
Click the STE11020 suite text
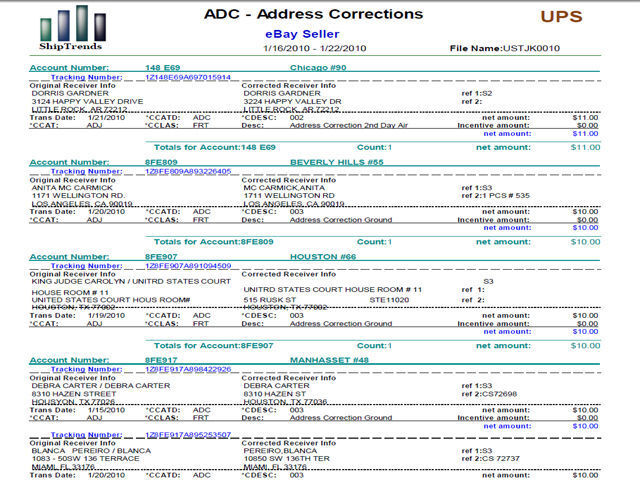coord(389,300)
